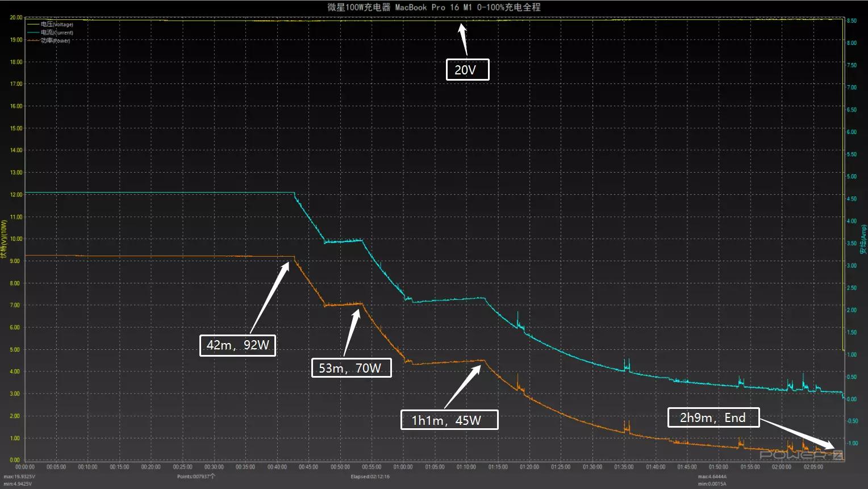The width and height of the screenshot is (868, 489).
Task: Click the 安培(Amp) right axis title
Action: point(863,239)
